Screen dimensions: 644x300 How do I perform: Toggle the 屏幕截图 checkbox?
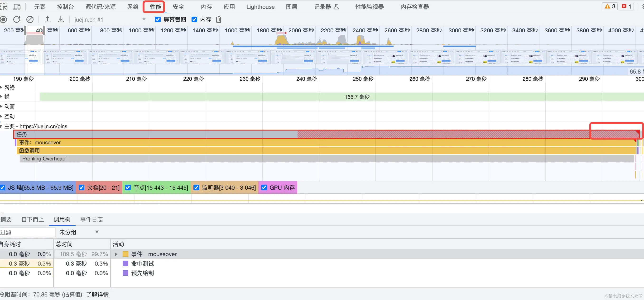(158, 19)
